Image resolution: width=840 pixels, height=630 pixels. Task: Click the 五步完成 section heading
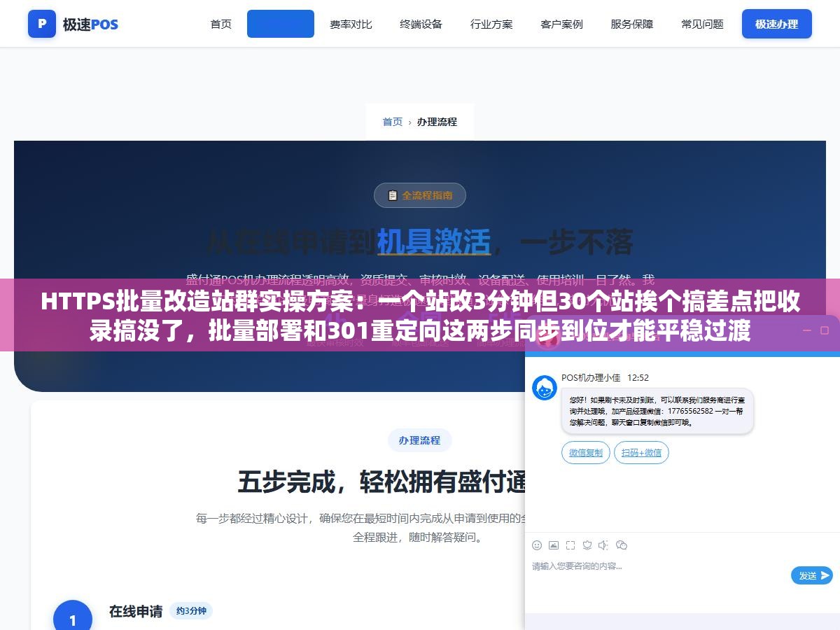[x=381, y=482]
